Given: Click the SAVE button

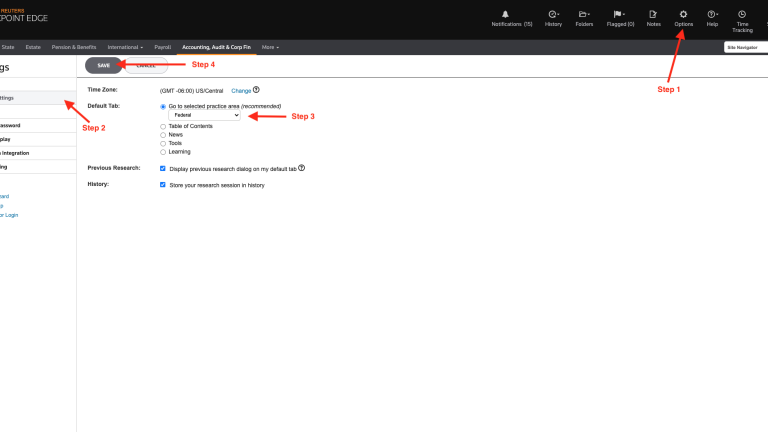Looking at the screenshot, I should pos(103,65).
